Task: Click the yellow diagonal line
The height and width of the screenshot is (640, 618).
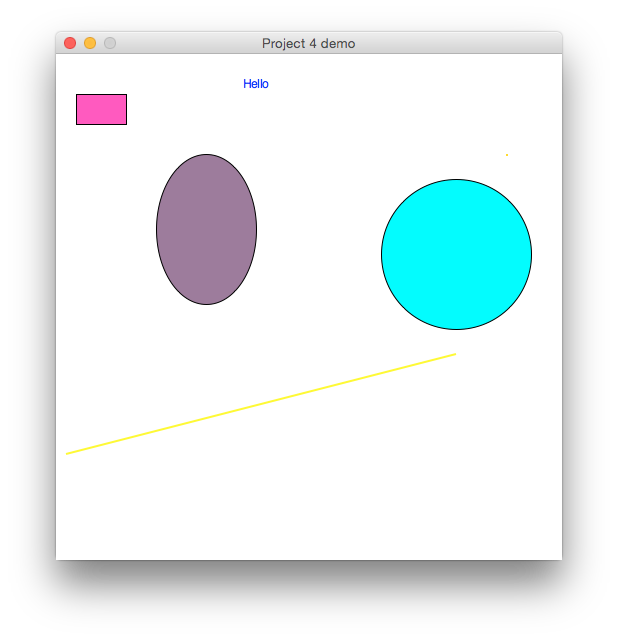Action: point(261,404)
